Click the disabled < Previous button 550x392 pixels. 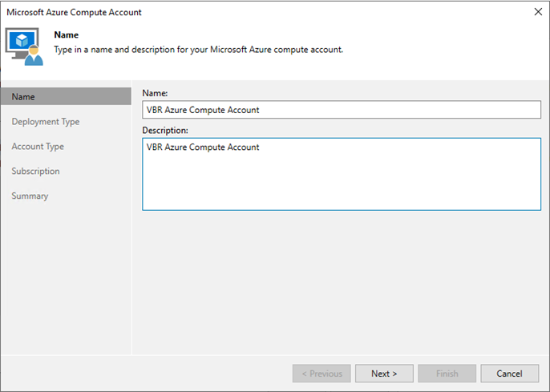(322, 374)
